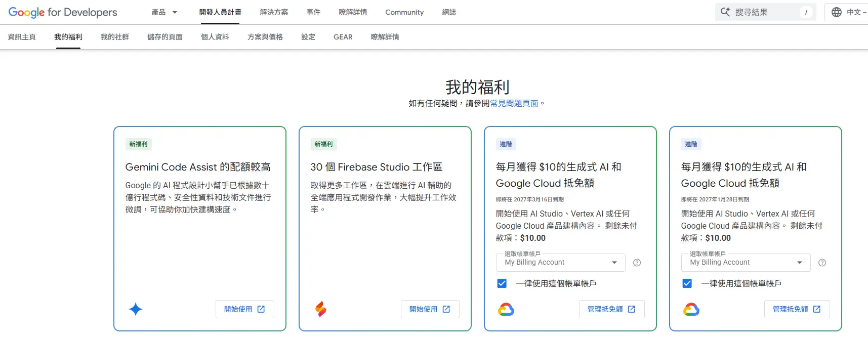
Task: Click the Firebase Studio flame icon
Action: tap(321, 309)
